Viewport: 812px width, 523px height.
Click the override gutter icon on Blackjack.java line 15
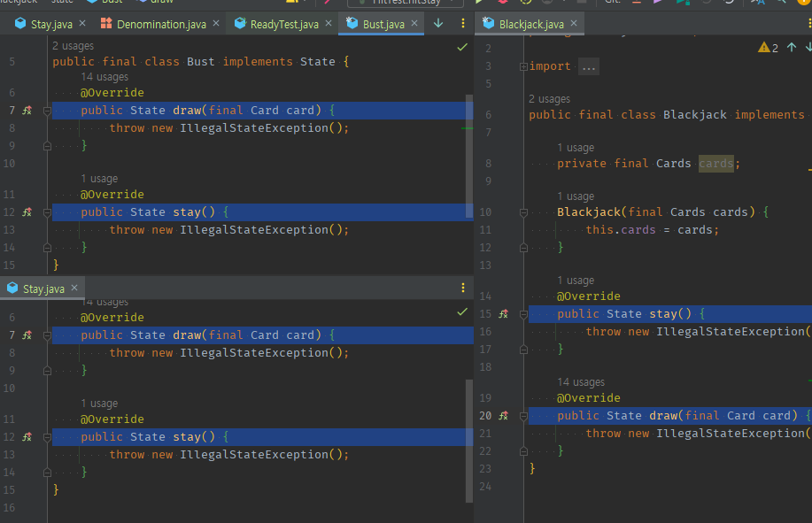503,314
